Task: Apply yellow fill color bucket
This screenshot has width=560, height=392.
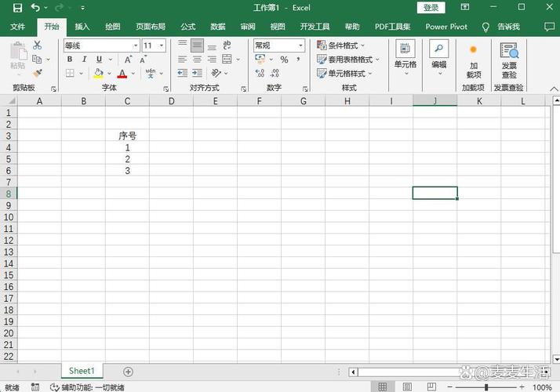Action: click(98, 73)
